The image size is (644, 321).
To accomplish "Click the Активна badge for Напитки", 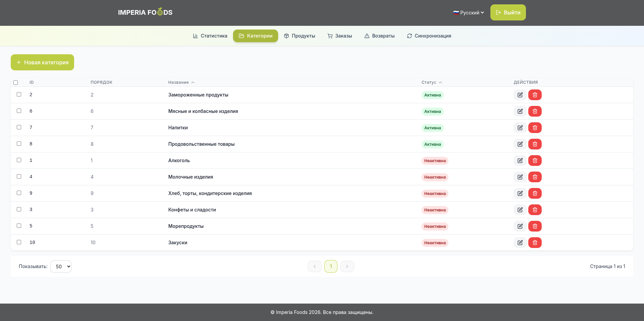I will tap(432, 128).
